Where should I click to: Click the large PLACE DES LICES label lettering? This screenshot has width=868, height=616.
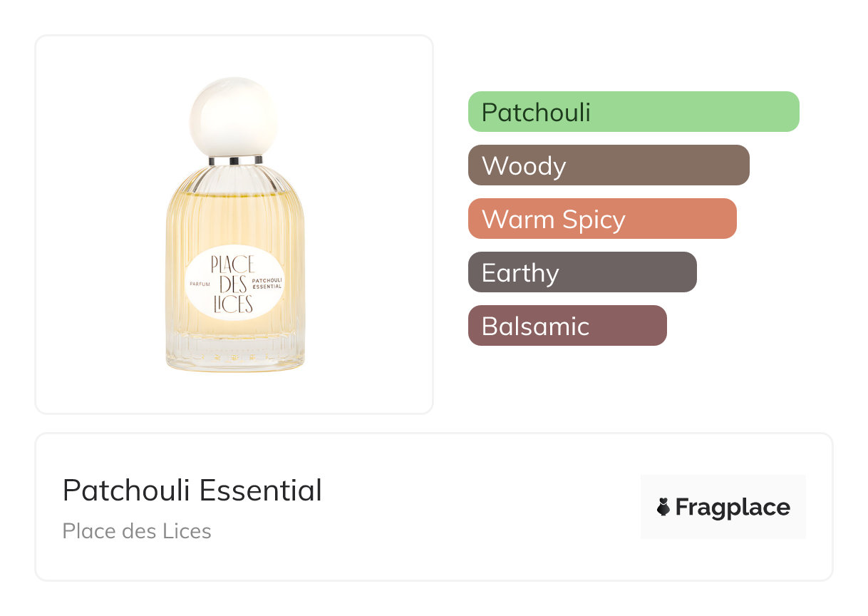point(232,284)
